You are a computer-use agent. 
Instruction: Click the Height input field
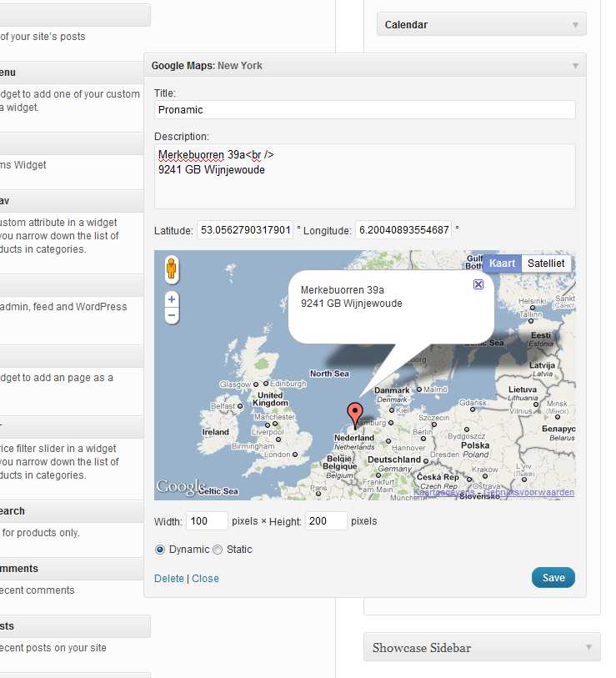[x=326, y=521]
